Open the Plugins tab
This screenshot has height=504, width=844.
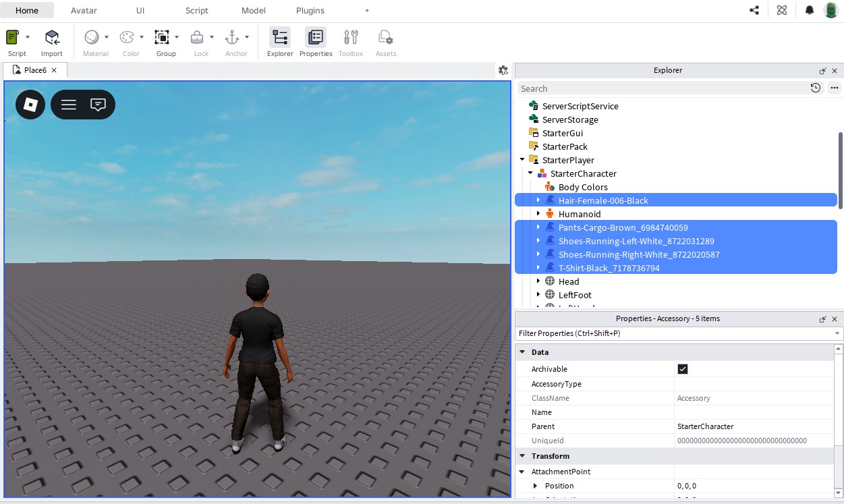(310, 11)
